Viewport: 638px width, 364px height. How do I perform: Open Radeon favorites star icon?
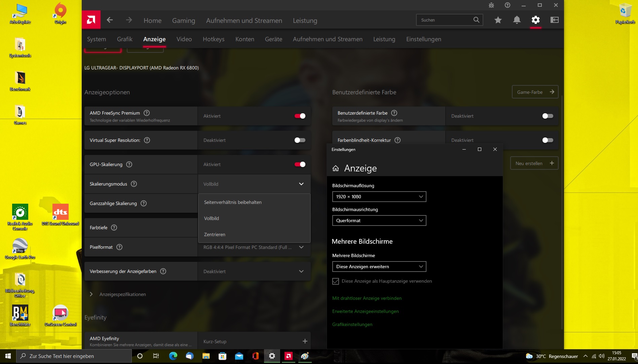(498, 20)
